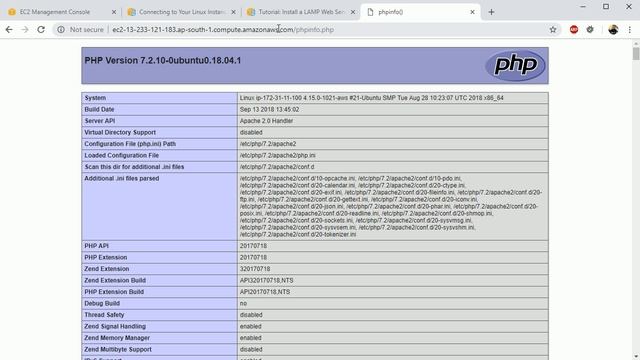Click the Apache 2.0 Handler value
Image resolution: width=640 pixels, height=360 pixels.
(266, 121)
